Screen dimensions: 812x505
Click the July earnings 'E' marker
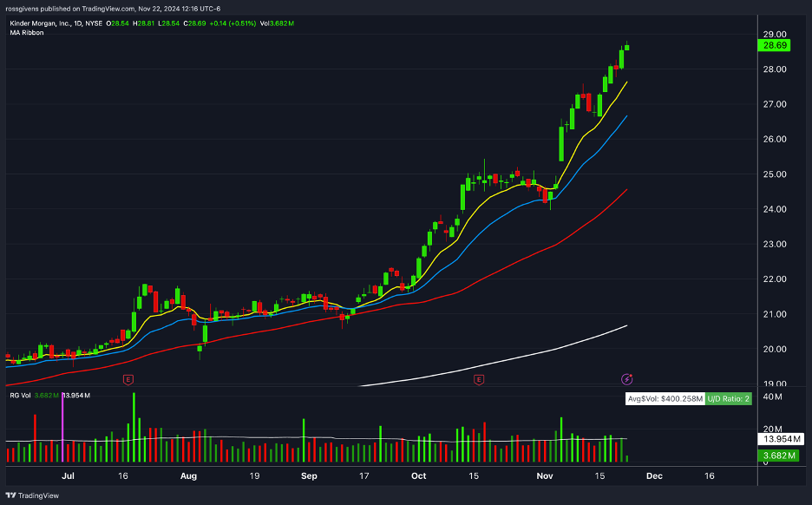pos(128,380)
